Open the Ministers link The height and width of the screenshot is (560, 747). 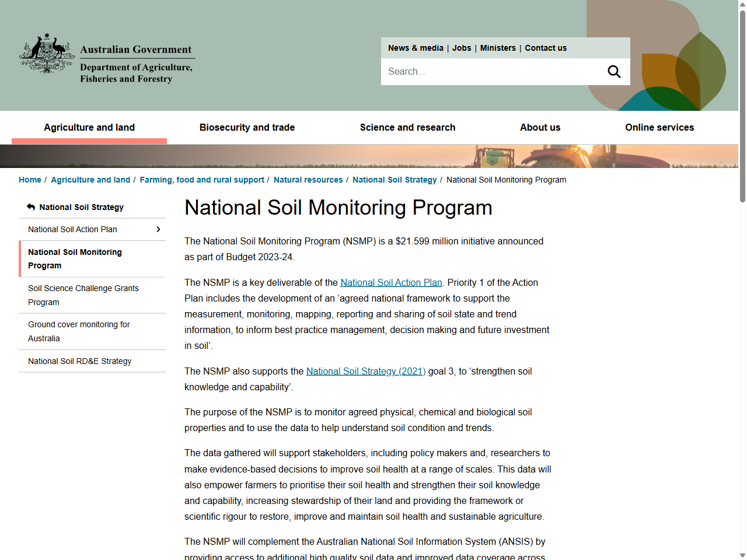coord(498,48)
